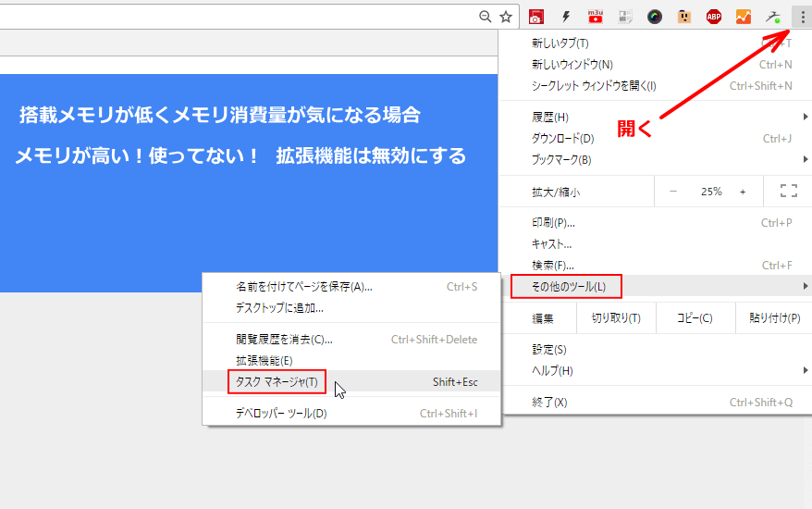Click the zoom magnifier icon in address bar

[485, 17]
